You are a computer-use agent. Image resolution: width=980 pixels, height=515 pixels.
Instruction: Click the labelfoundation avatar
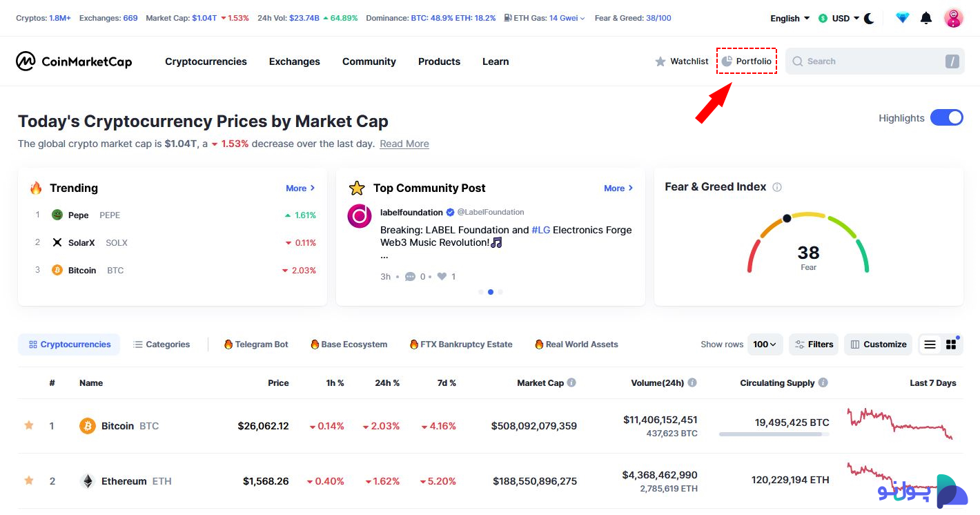click(360, 216)
